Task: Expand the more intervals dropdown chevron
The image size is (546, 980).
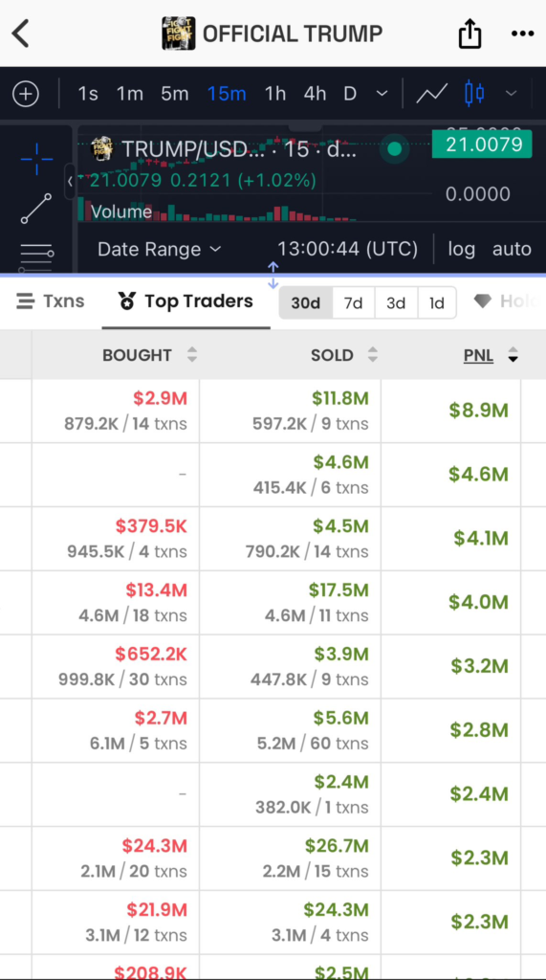Action: [382, 94]
